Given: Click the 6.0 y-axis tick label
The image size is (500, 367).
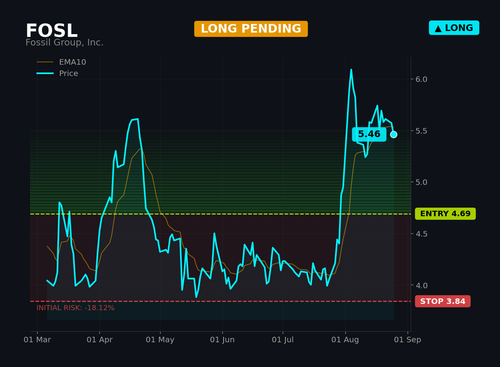Looking at the screenshot, I should 421,79.
